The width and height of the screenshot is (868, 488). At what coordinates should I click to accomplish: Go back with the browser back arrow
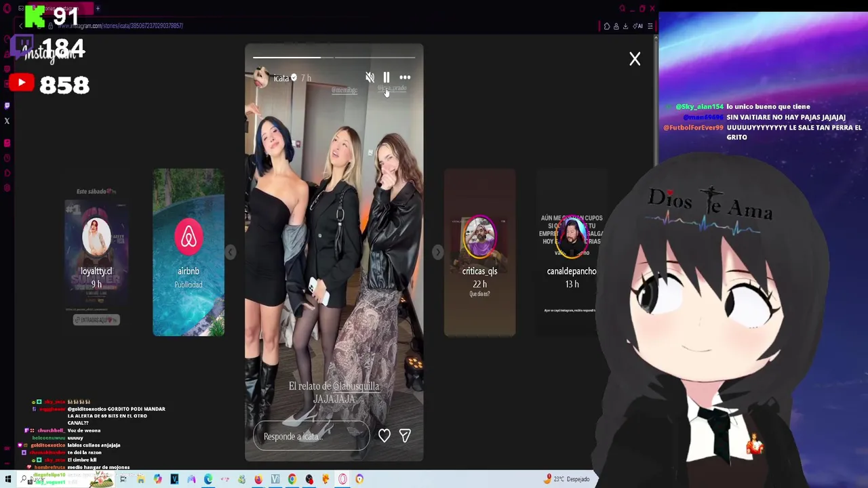(20, 26)
